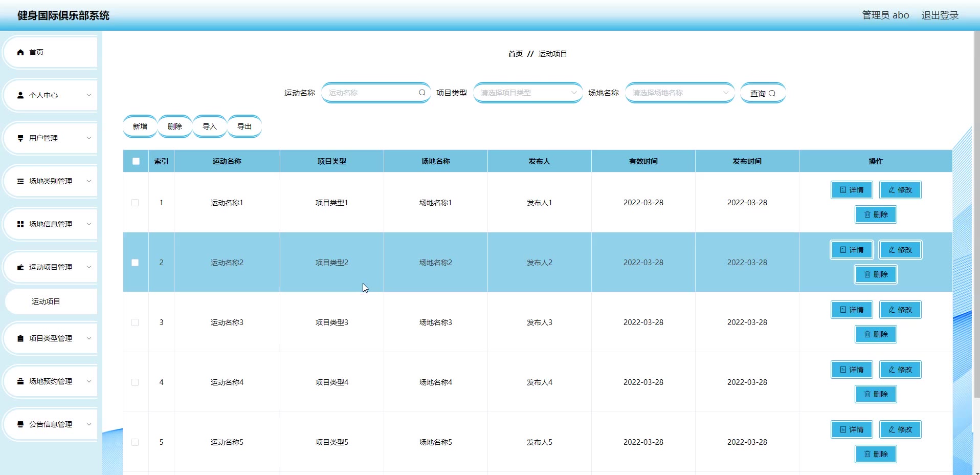The height and width of the screenshot is (475, 980).
Task: Click the 导入 button
Action: [210, 126]
